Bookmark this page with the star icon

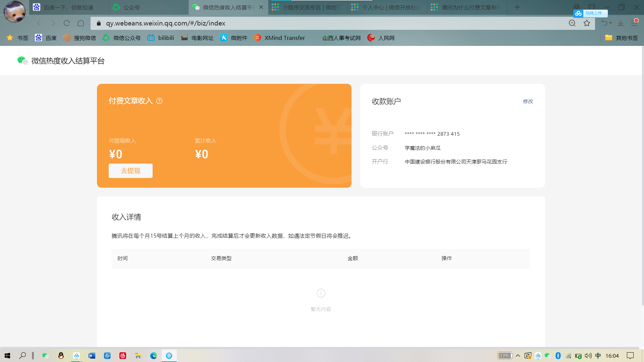[x=587, y=23]
